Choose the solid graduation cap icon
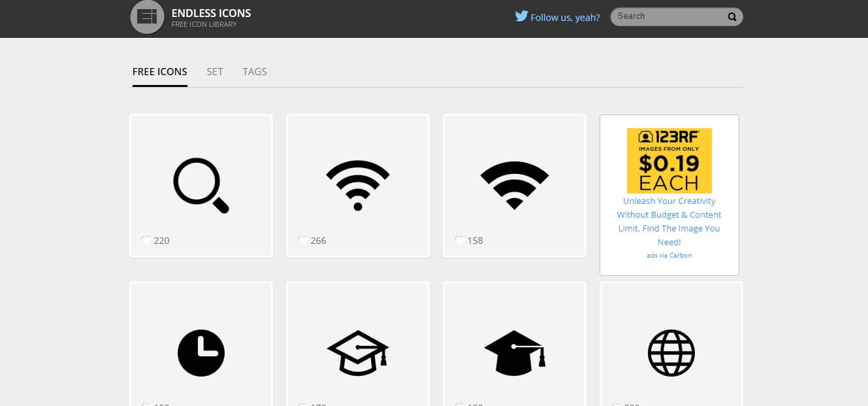This screenshot has height=406, width=868. click(514, 353)
